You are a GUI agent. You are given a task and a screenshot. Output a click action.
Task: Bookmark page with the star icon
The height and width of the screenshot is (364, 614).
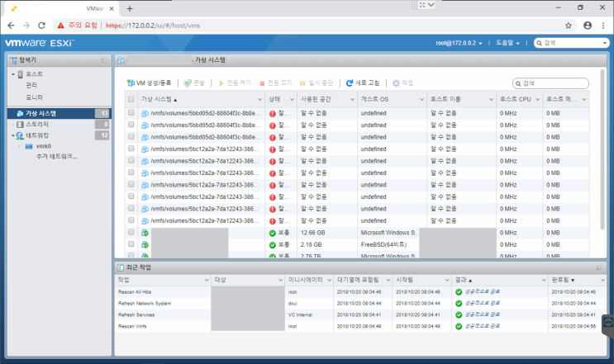tap(569, 26)
